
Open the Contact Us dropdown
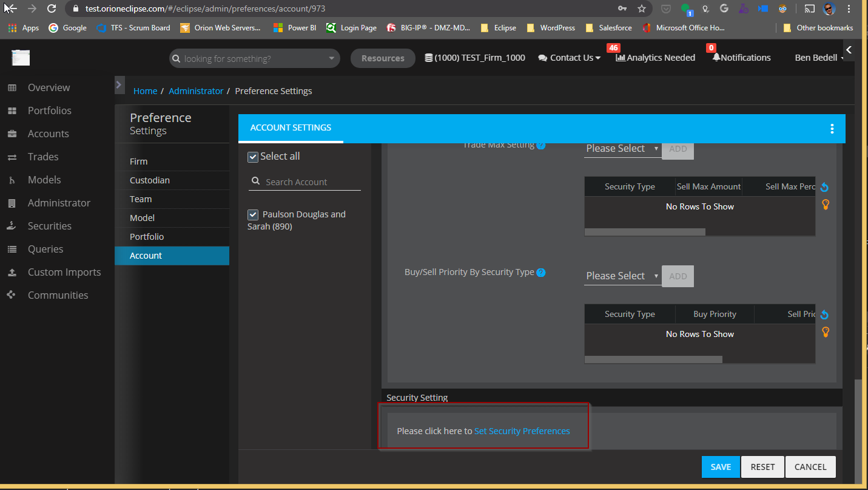pos(568,57)
